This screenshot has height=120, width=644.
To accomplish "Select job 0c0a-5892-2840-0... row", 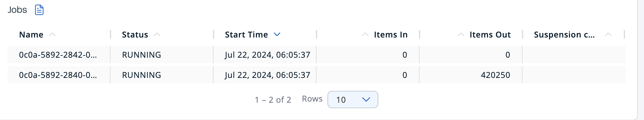I will pos(317,75).
